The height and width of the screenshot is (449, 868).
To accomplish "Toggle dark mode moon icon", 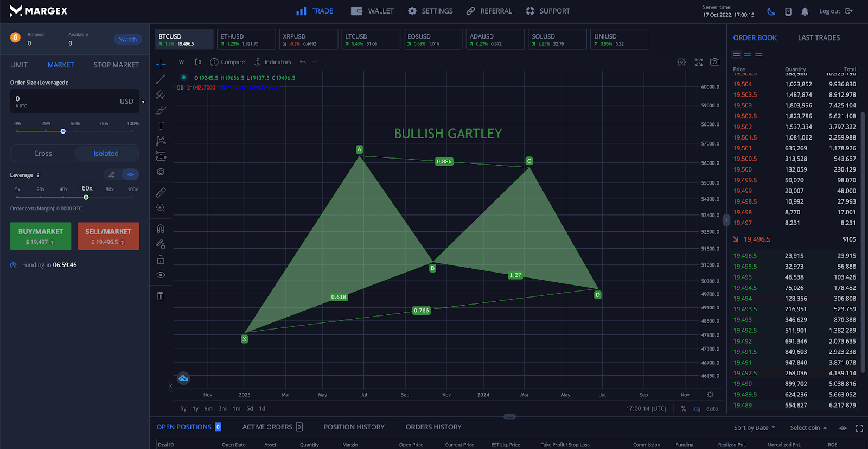I will (771, 11).
